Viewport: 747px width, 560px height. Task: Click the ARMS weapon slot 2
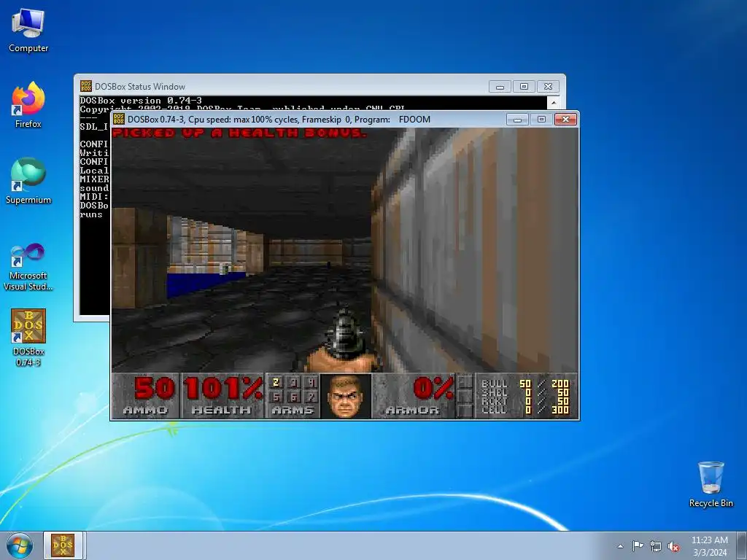276,382
